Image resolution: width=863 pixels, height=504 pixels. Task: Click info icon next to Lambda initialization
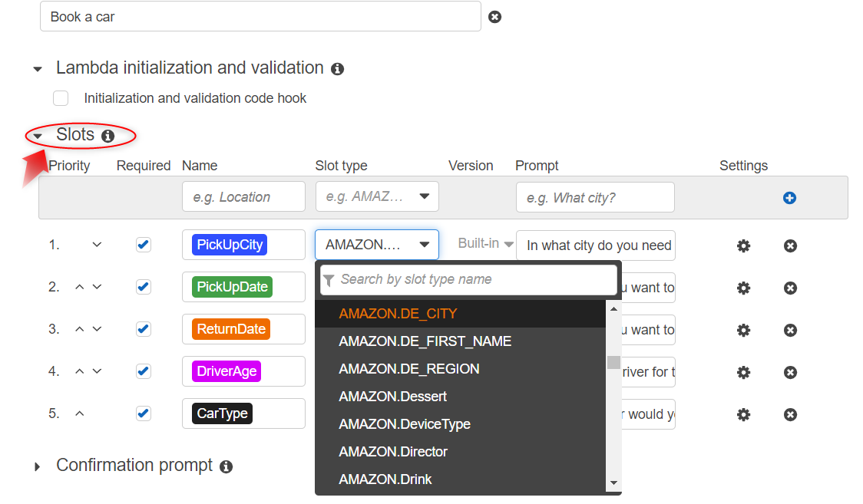337,69
